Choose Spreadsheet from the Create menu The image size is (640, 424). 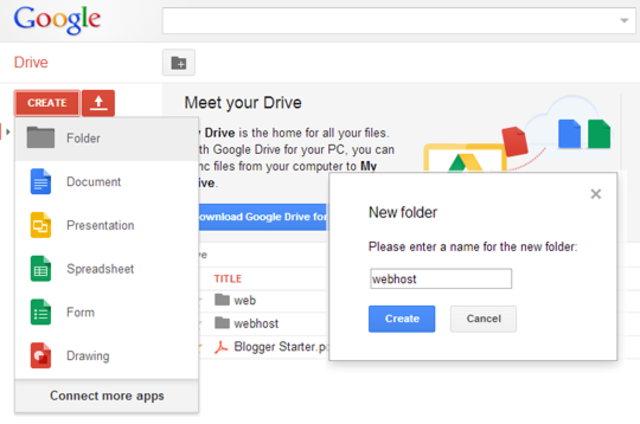tap(107, 269)
